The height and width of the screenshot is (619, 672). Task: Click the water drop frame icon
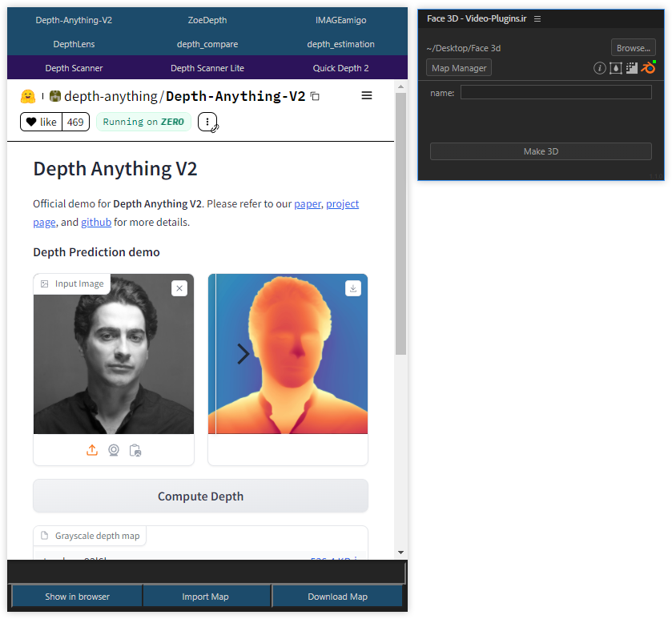click(615, 68)
